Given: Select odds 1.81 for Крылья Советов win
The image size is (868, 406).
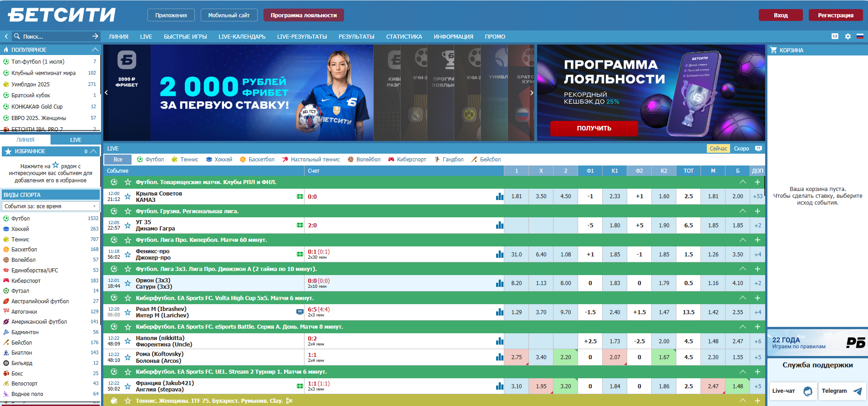Looking at the screenshot, I should 516,196.
